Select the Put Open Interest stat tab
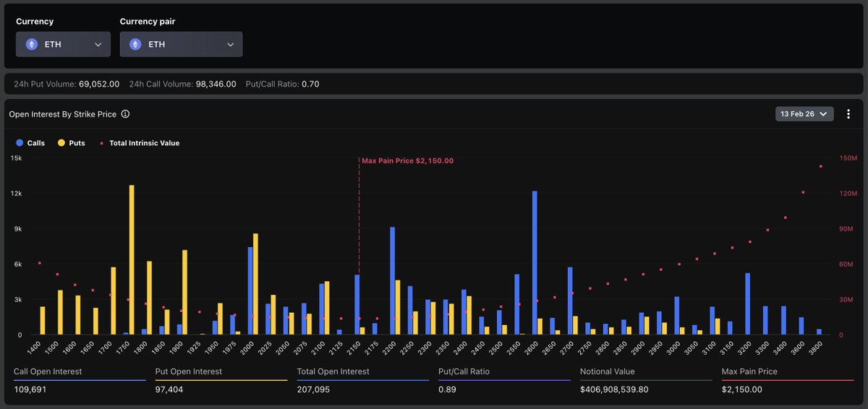The height and width of the screenshot is (409, 868). [188, 371]
